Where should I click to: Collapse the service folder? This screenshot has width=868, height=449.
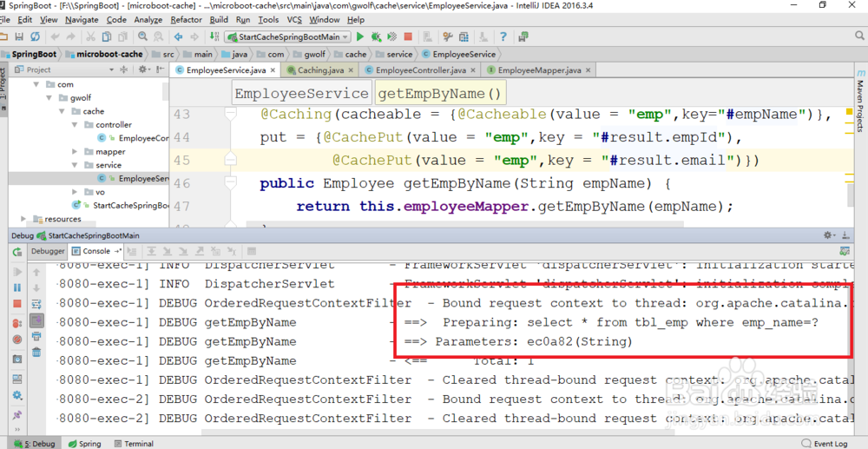75,165
